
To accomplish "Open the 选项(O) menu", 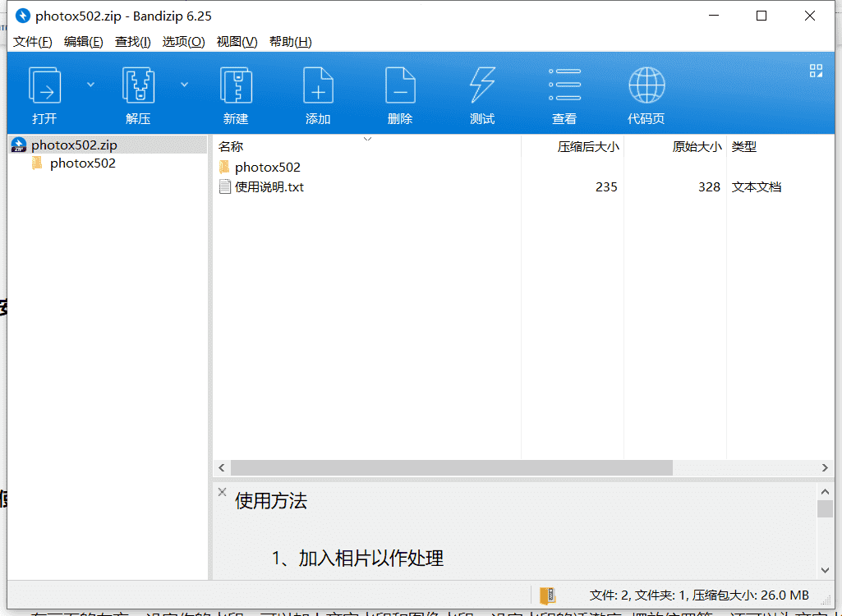I will [184, 42].
